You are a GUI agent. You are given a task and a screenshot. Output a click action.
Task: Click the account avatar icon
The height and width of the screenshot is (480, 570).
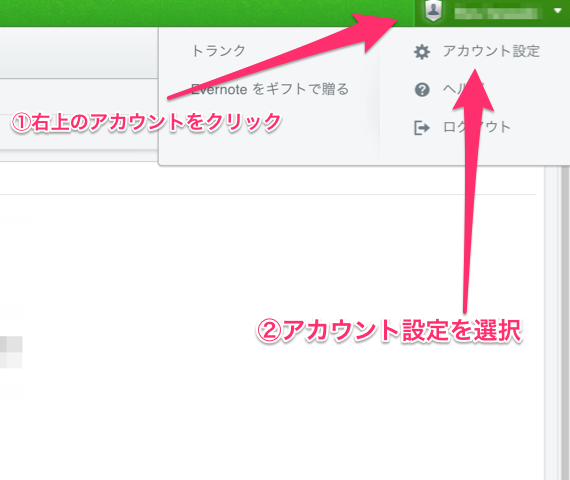(x=433, y=10)
